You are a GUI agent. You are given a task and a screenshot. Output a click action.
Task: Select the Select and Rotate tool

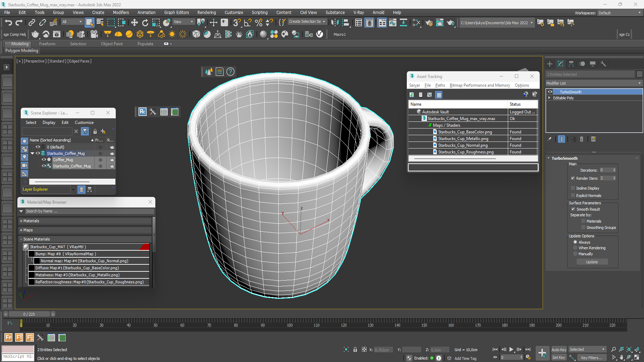click(x=145, y=22)
